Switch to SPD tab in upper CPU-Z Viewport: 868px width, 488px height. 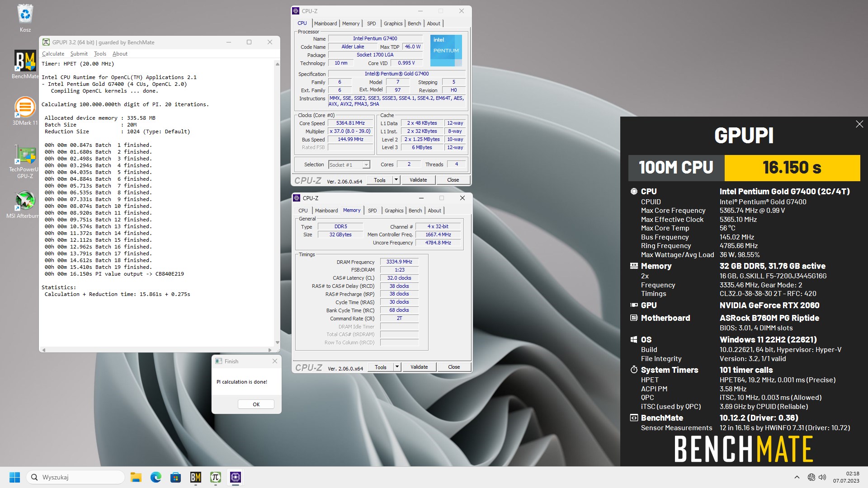point(371,23)
